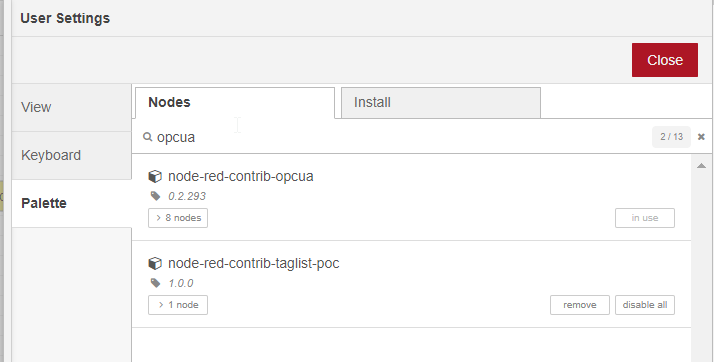Click into the opcua search filter field
Screen dimensions: 714x362
[x=401, y=137]
